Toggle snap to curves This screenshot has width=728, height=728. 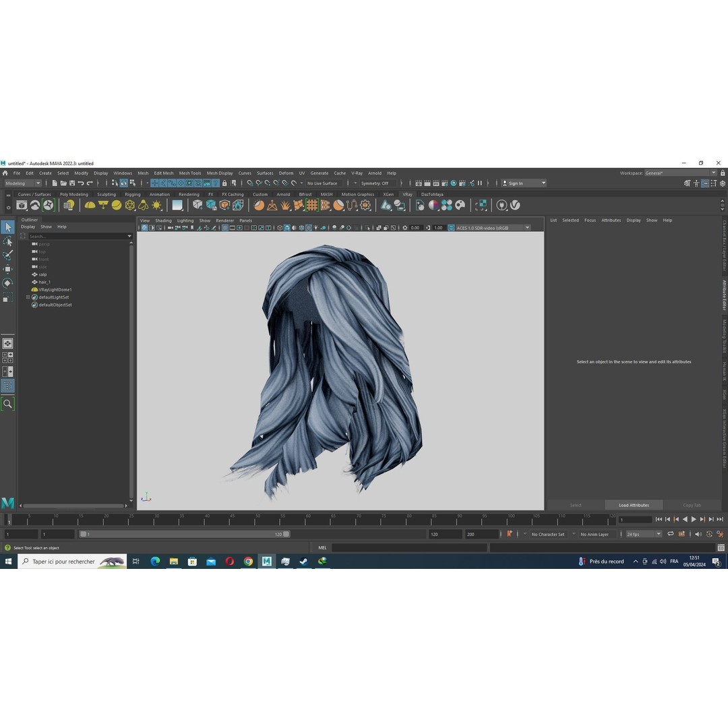pos(259,183)
